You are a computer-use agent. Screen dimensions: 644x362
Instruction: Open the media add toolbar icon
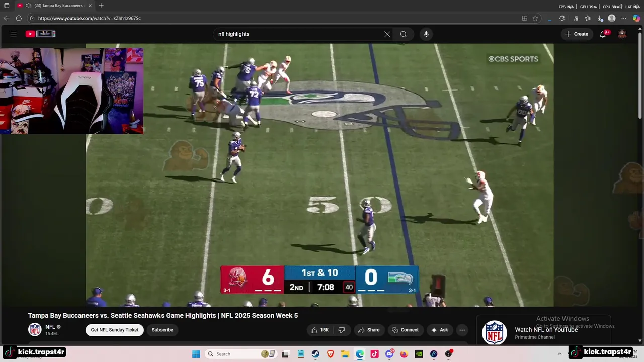pos(576,18)
